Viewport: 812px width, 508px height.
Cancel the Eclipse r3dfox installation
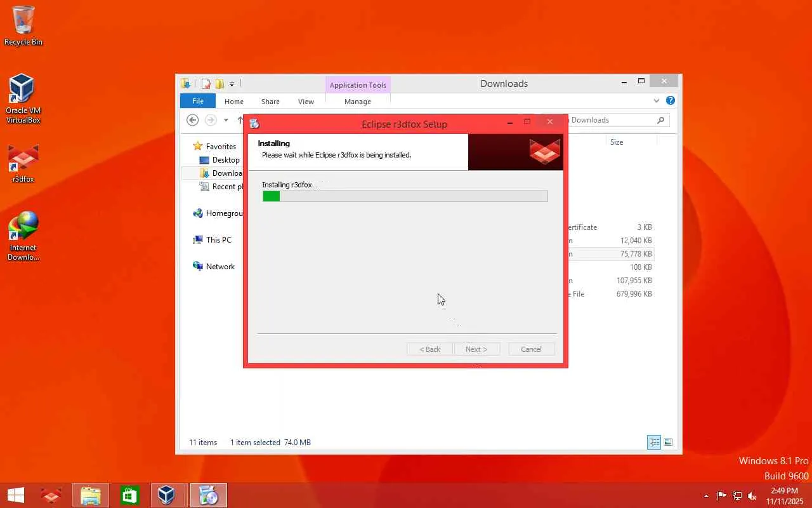(x=531, y=349)
